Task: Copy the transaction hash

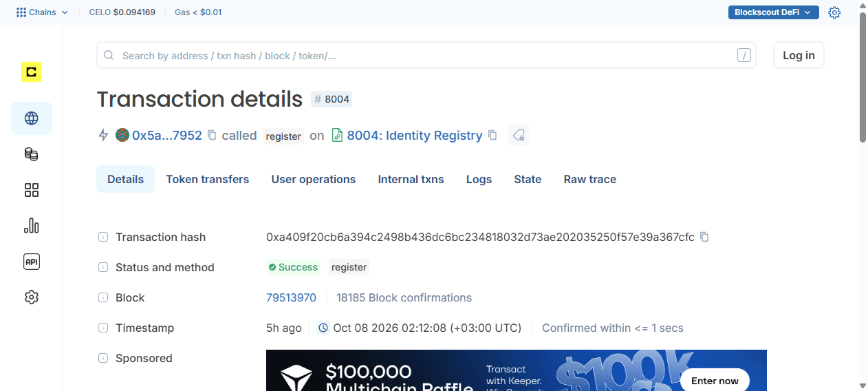Action: tap(704, 237)
